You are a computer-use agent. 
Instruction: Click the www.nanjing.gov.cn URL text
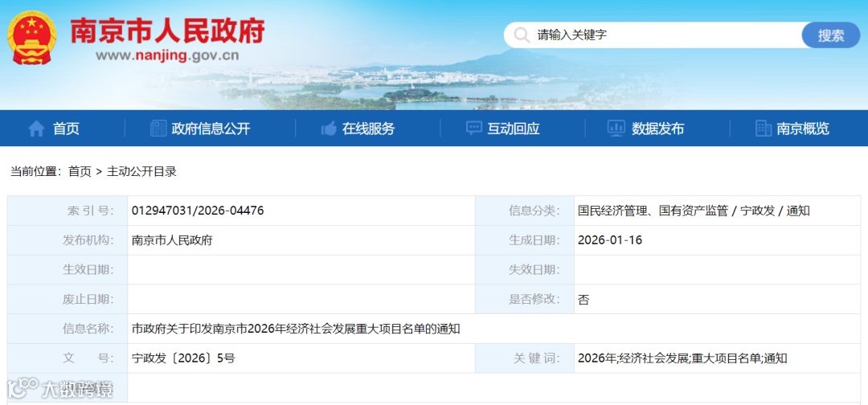coord(167,55)
